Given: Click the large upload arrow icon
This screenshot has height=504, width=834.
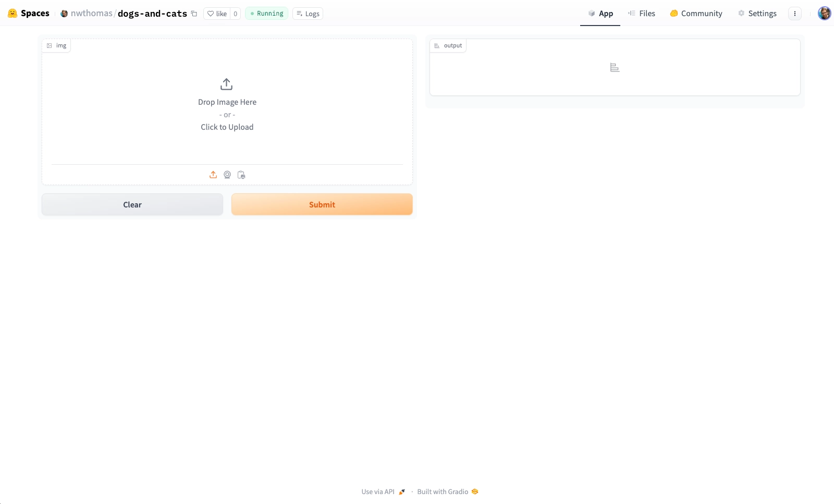Looking at the screenshot, I should coord(226,84).
